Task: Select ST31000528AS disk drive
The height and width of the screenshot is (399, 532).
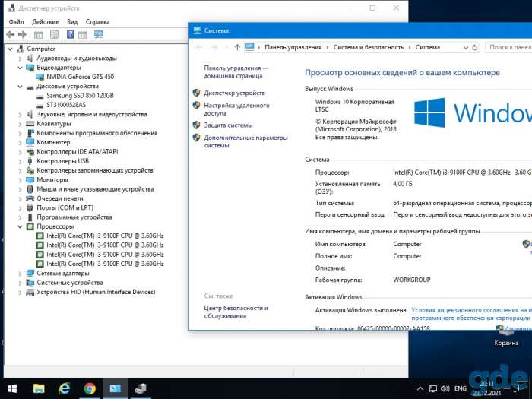Action: tap(66, 105)
